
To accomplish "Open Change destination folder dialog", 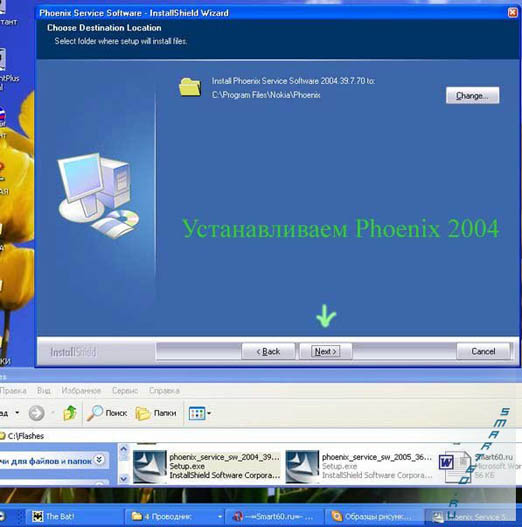I will pyautogui.click(x=472, y=95).
